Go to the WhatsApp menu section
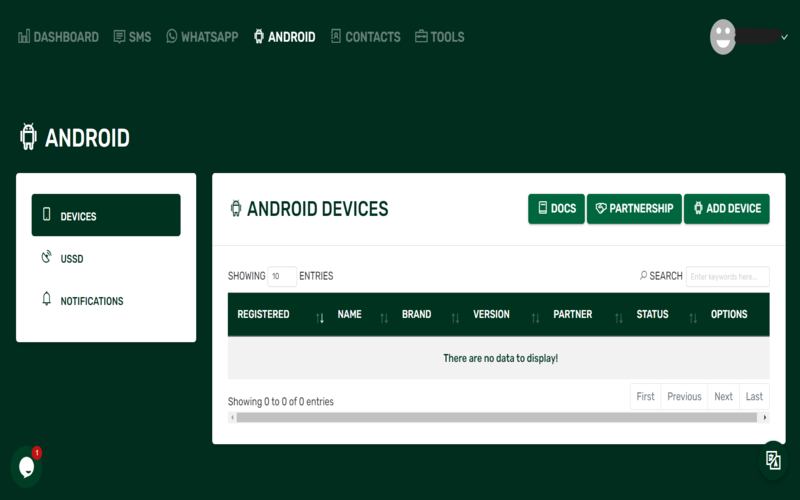800x500 pixels. (202, 37)
